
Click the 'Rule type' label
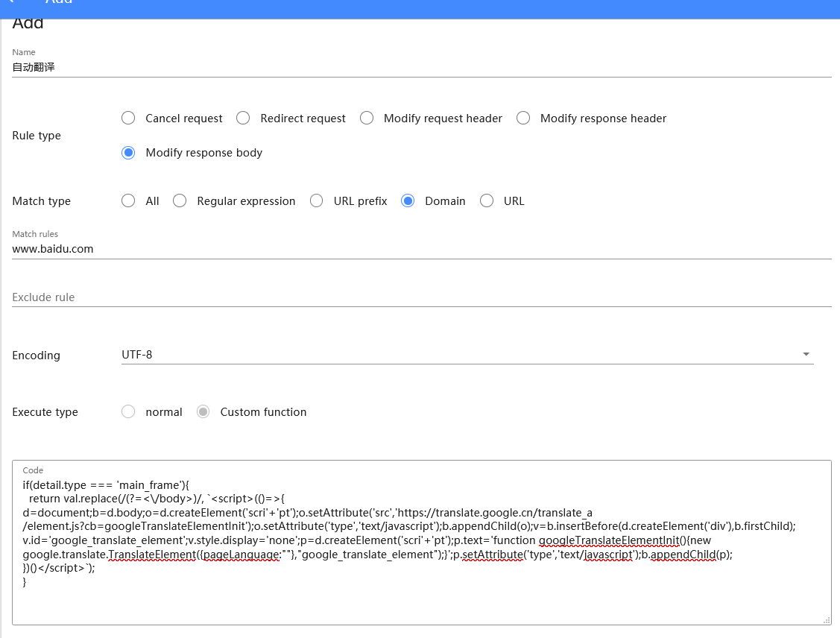tap(37, 136)
